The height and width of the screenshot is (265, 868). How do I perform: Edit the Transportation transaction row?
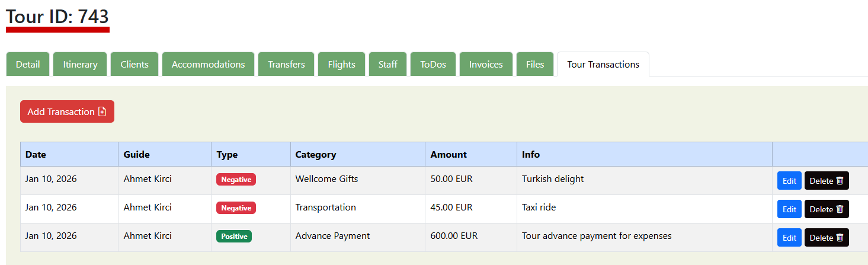tap(789, 209)
